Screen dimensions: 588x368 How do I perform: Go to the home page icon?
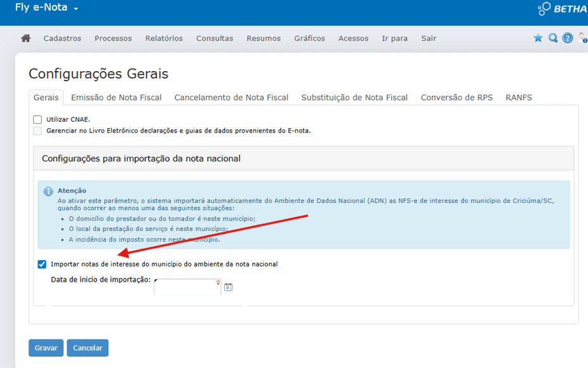click(x=26, y=39)
